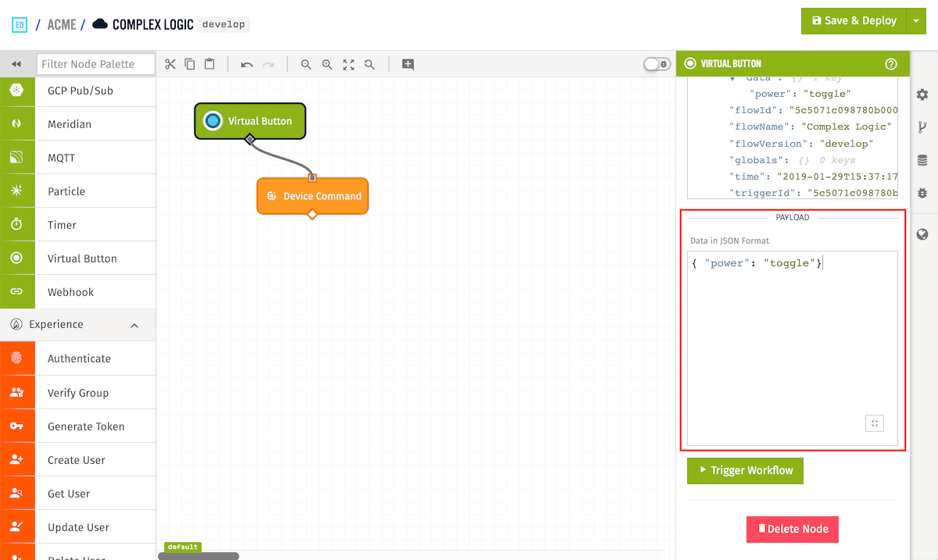Select Authenticate node in palette
Image resolution: width=938 pixels, height=560 pixels.
click(x=78, y=358)
